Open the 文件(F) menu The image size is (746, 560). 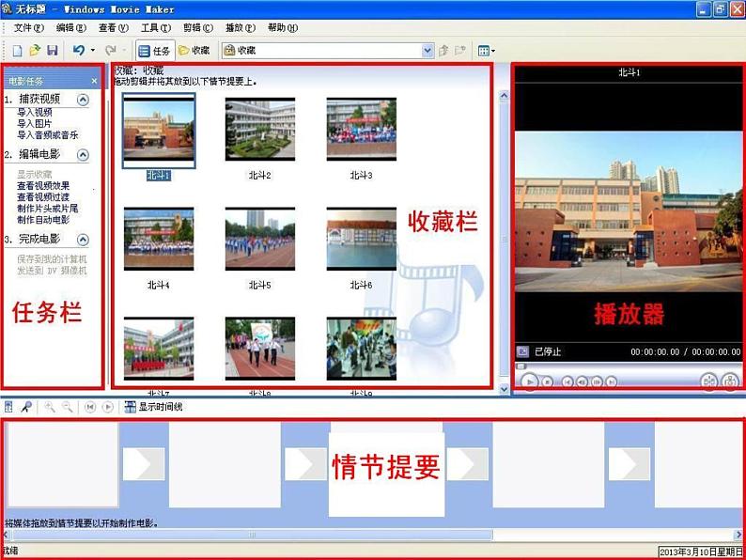[x=28, y=28]
